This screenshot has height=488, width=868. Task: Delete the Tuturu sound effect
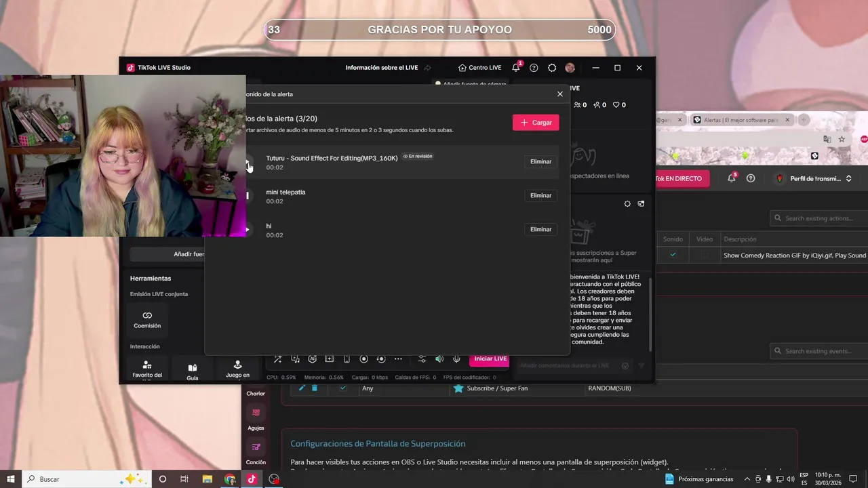click(540, 162)
